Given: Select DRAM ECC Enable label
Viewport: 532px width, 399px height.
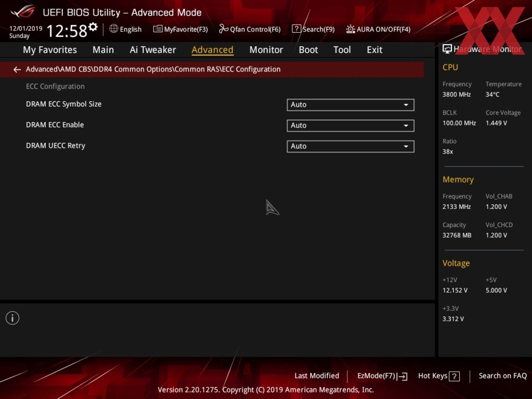Looking at the screenshot, I should (55, 125).
